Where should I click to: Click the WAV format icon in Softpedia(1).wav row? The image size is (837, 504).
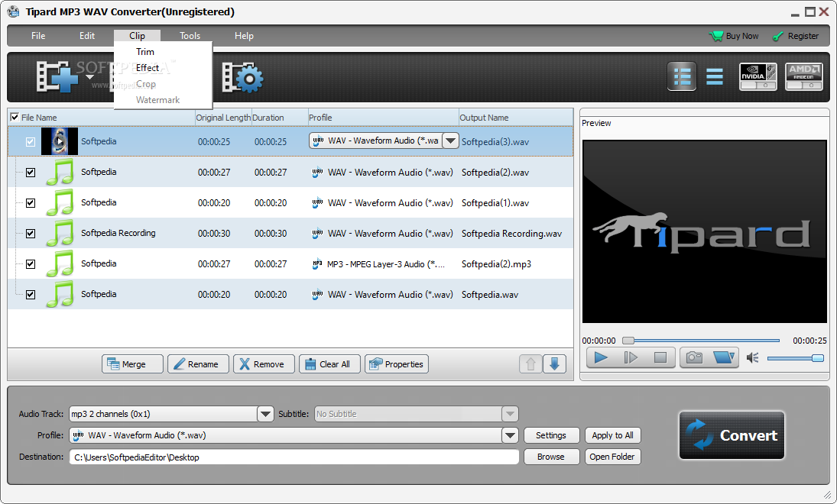point(317,202)
